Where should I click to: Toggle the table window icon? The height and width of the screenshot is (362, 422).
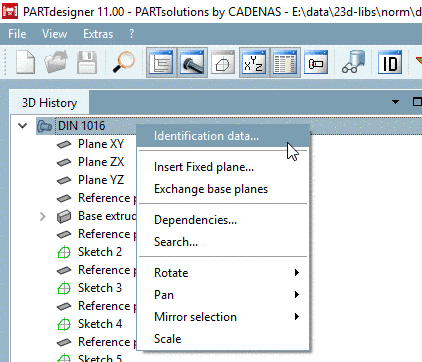click(285, 62)
